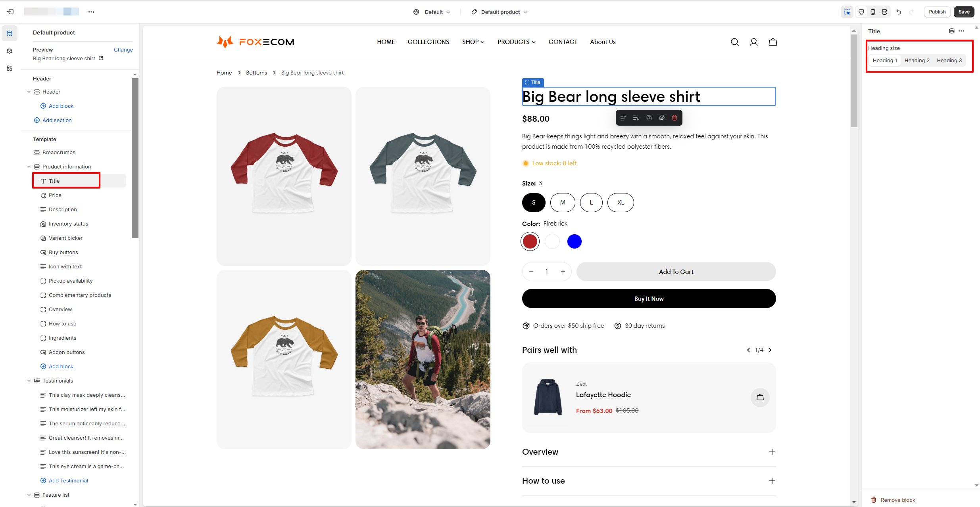Open the SHOP nav dropdown
The image size is (980, 507).
473,42
